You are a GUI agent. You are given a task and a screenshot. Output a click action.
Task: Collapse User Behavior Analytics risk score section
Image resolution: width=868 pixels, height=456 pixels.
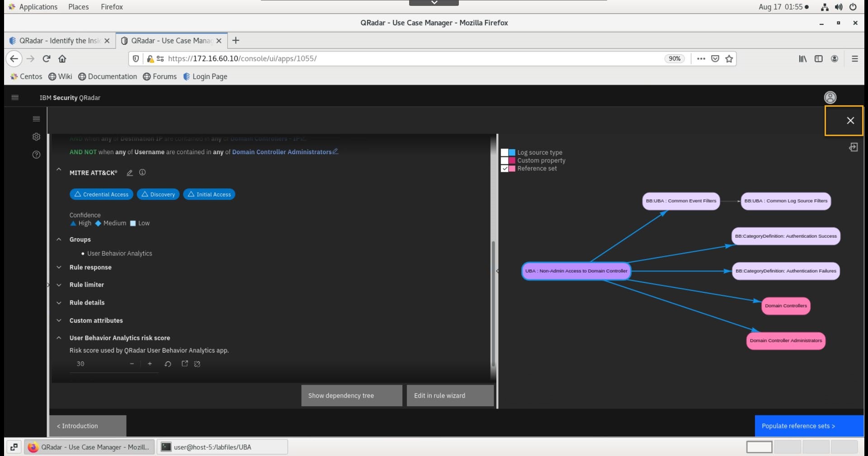pos(59,338)
